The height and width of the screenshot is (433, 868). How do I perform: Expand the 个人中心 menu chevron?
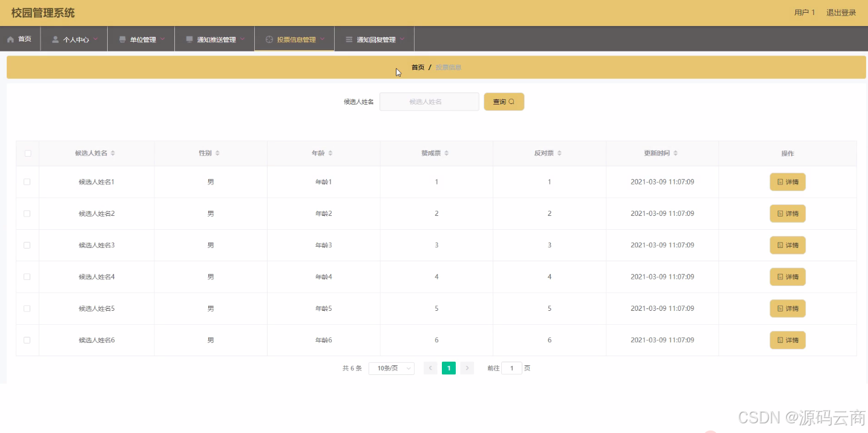pos(96,39)
